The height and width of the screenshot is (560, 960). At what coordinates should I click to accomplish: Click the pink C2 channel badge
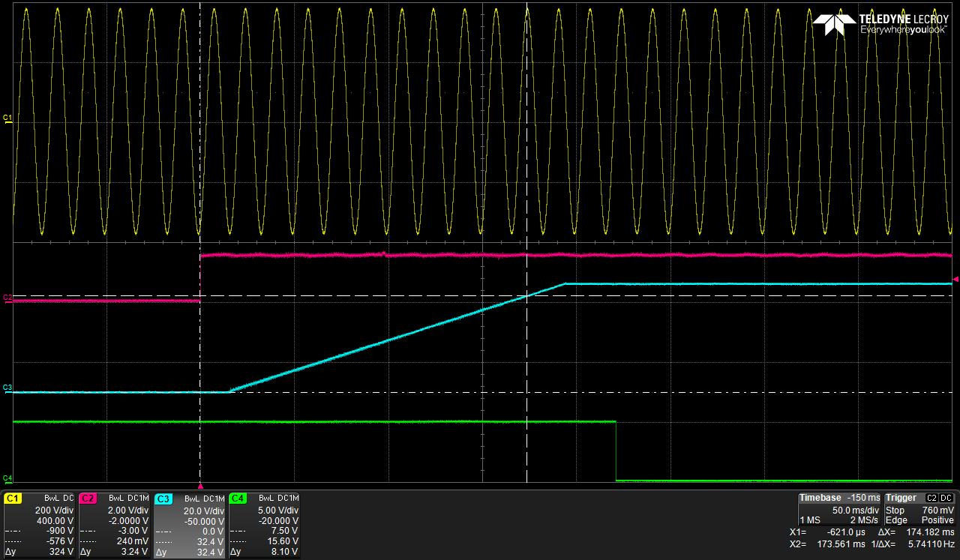88,499
